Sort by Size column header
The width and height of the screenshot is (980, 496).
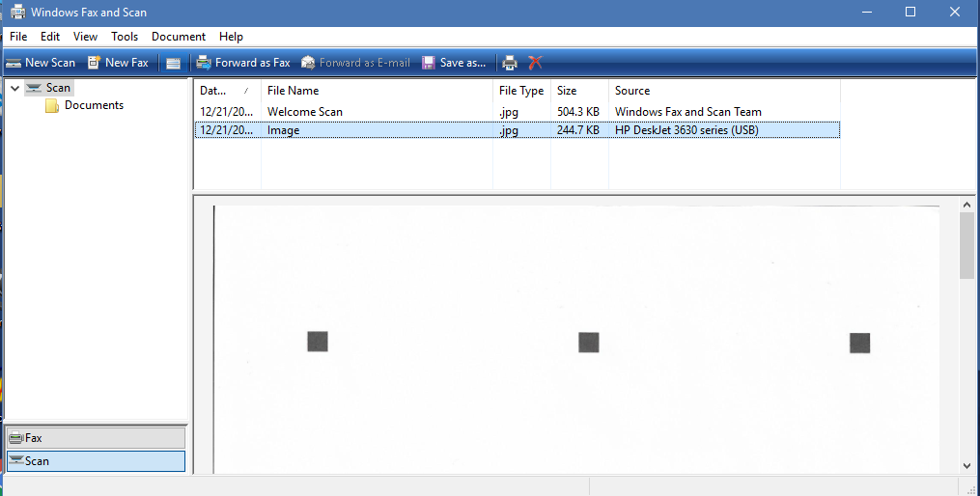pyautogui.click(x=579, y=91)
